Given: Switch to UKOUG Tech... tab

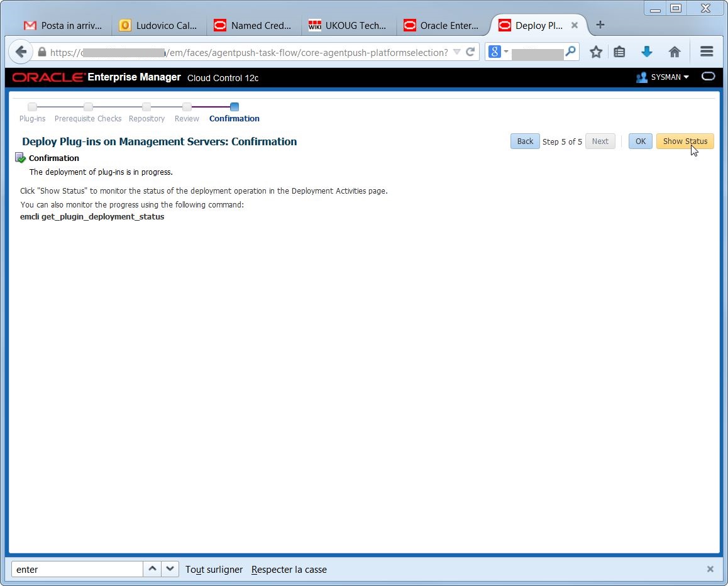Looking at the screenshot, I should 347,26.
